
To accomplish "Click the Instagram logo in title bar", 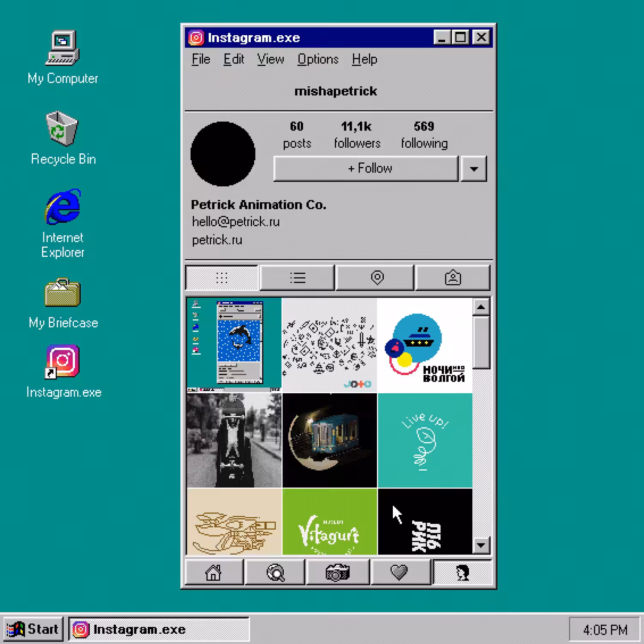I will (x=196, y=38).
